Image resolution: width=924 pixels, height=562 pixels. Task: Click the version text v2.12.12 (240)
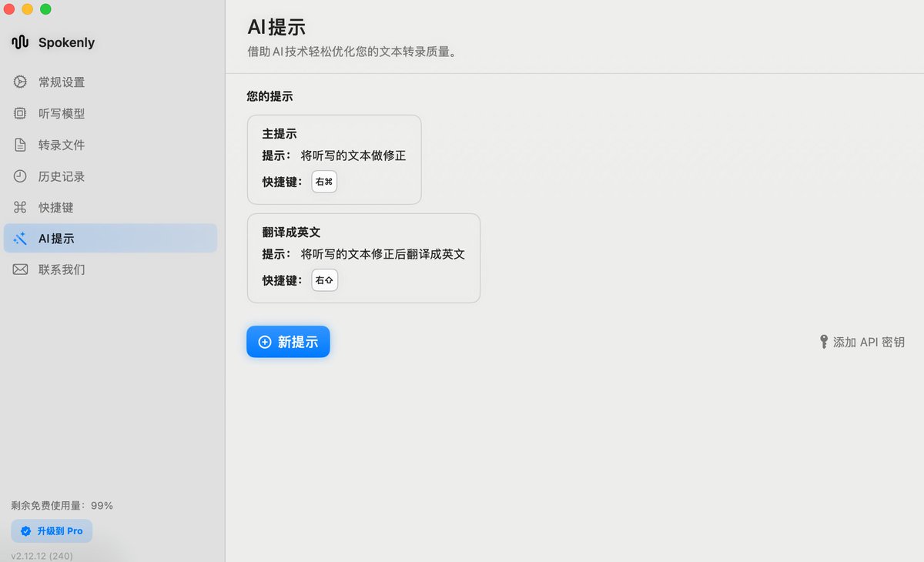(x=42, y=556)
